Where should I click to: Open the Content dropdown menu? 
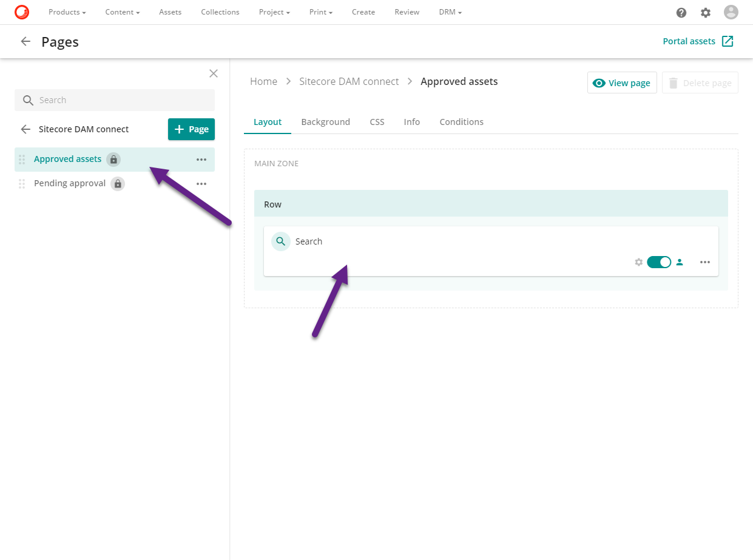122,12
